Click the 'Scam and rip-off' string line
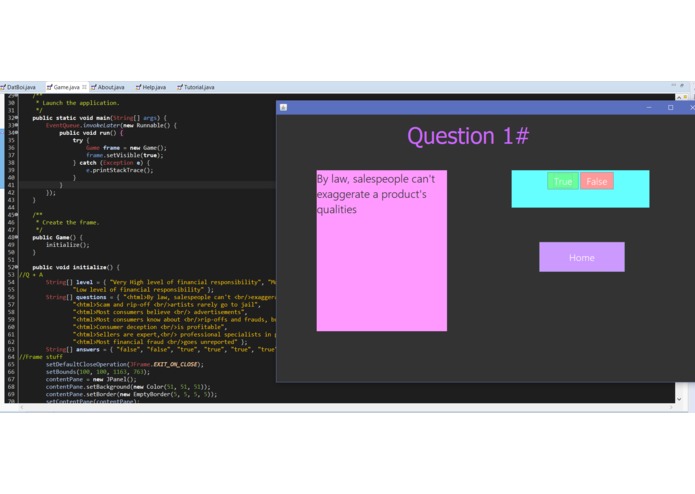Viewport: 695px width, 494px height. pos(168,305)
